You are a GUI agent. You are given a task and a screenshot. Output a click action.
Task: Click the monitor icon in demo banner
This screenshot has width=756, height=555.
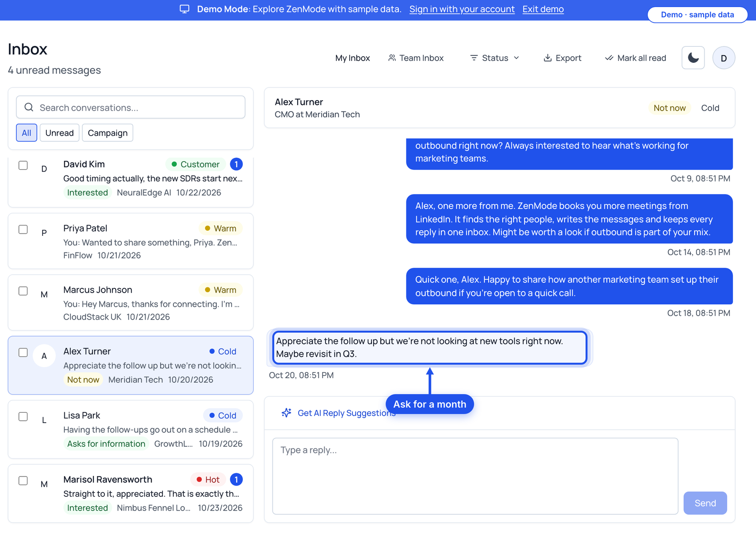[185, 9]
